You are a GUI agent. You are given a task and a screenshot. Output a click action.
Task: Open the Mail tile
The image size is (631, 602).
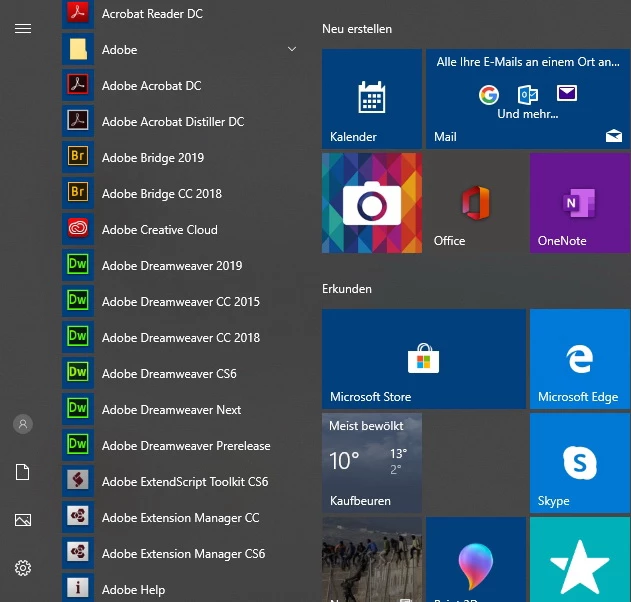pos(528,99)
